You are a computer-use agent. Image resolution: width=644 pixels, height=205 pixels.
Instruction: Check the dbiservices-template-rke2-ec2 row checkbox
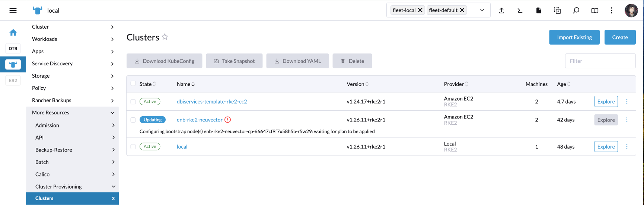pyautogui.click(x=133, y=101)
